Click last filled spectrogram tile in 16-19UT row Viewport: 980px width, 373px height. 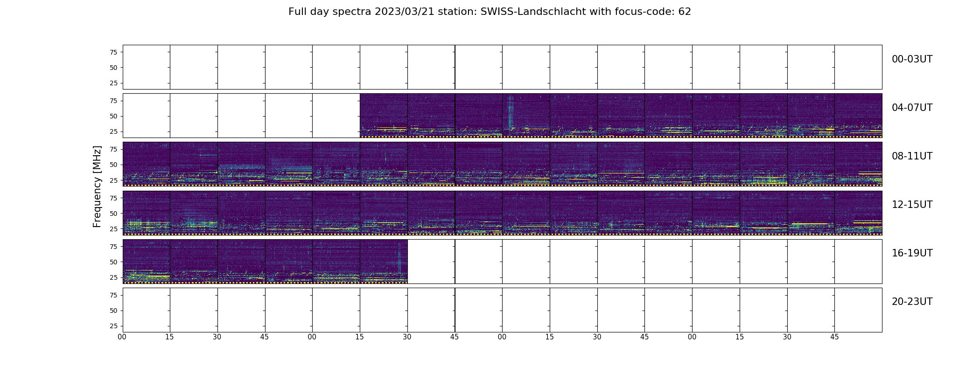(x=384, y=261)
